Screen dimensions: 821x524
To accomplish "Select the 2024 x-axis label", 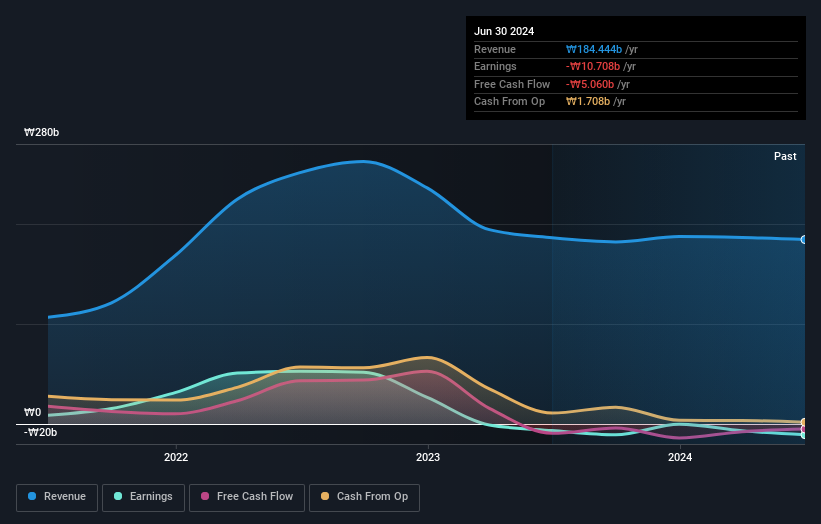I will (680, 457).
